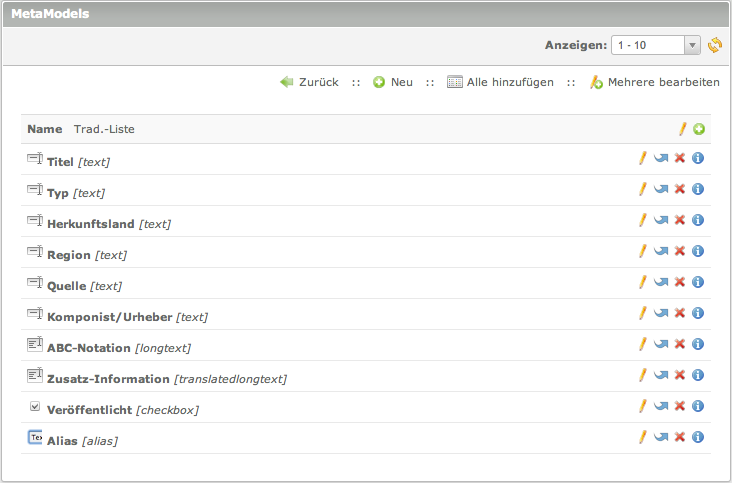732x483 pixels.
Task: Open Mehrere bearbeiten
Action: pos(655,82)
